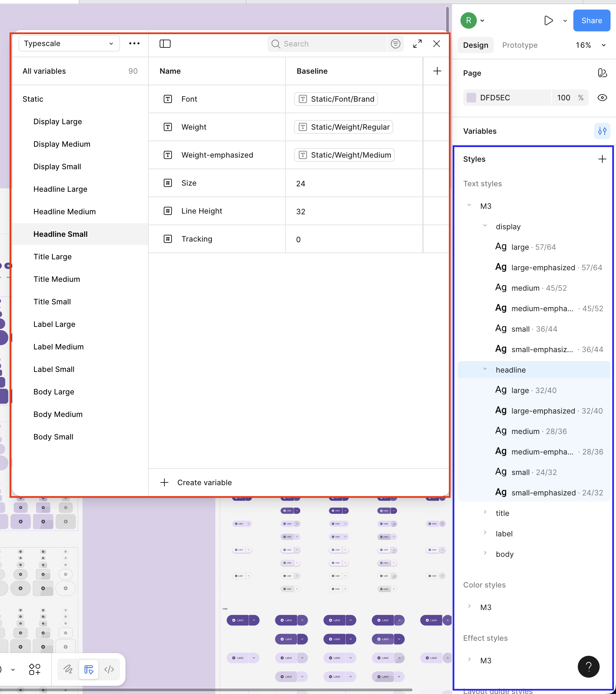Click the page color opacity field showing 100

(563, 98)
